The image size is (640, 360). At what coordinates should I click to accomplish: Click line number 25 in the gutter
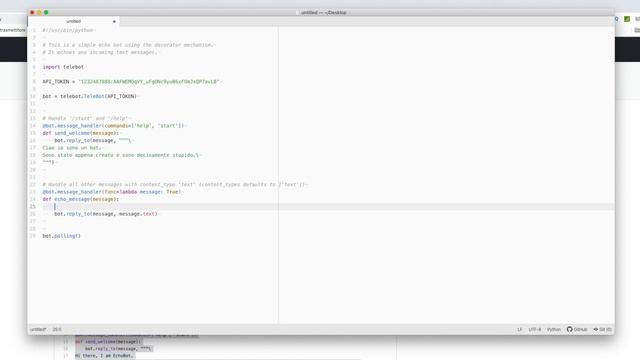(x=33, y=207)
